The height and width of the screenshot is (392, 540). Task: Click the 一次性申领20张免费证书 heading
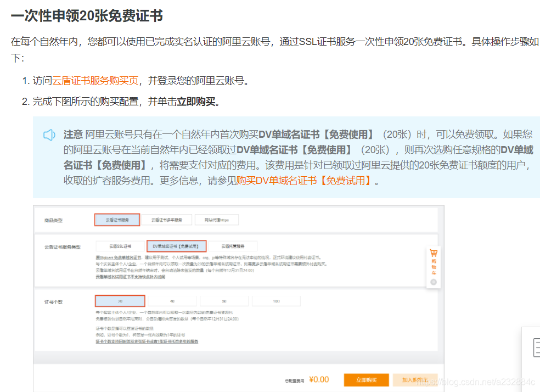click(x=87, y=16)
